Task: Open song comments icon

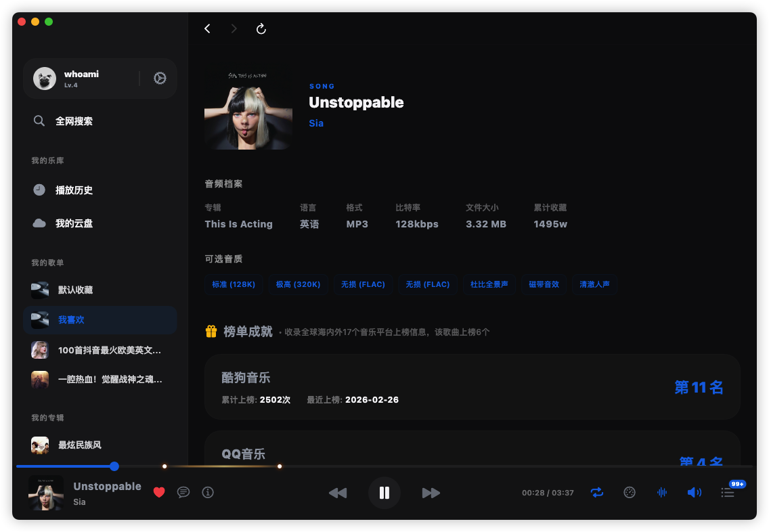Action: (183, 492)
